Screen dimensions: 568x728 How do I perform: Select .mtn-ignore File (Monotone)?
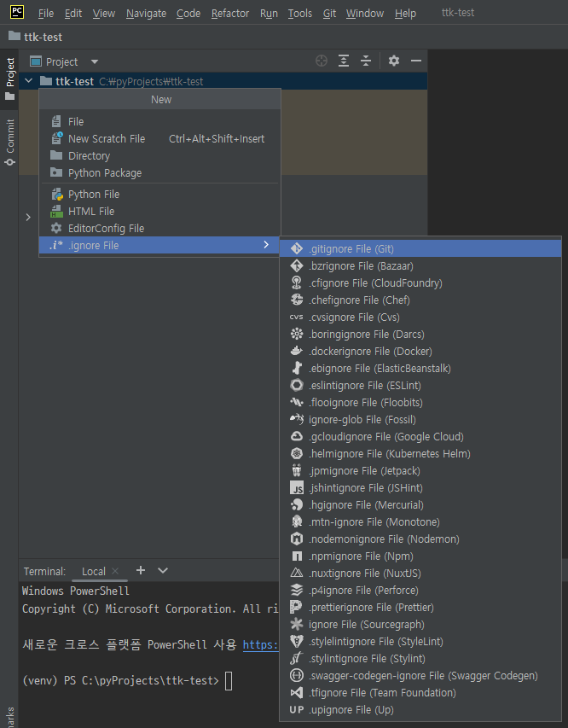pyautogui.click(x=420, y=521)
